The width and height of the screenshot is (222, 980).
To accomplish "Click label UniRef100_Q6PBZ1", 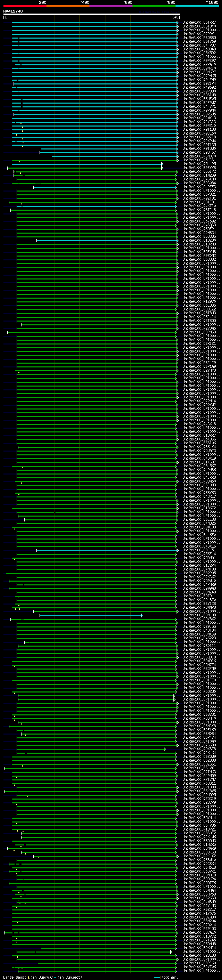I will (x=199, y=194).
